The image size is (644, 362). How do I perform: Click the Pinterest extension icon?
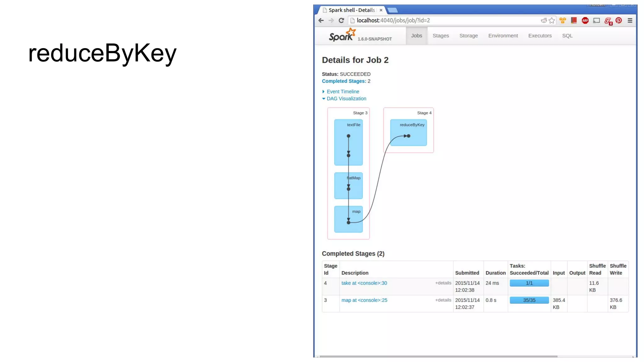619,20
